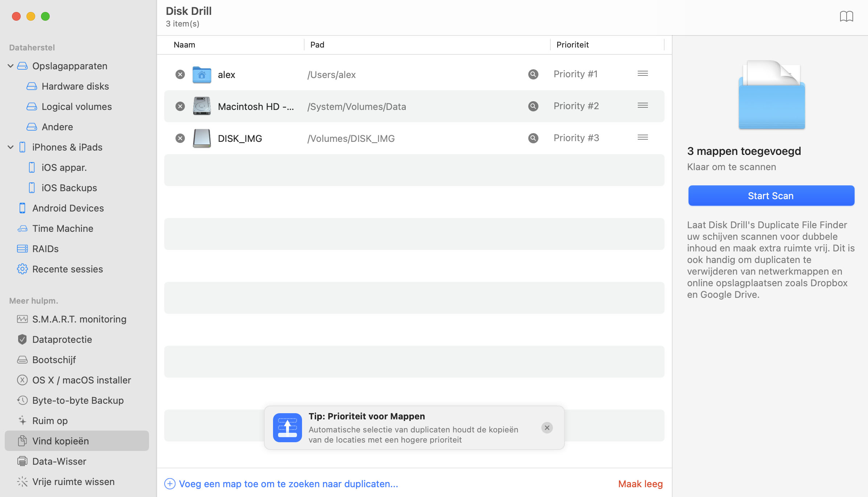Click reorder handle for Priority #2
This screenshot has width=868, height=497.
(643, 106)
